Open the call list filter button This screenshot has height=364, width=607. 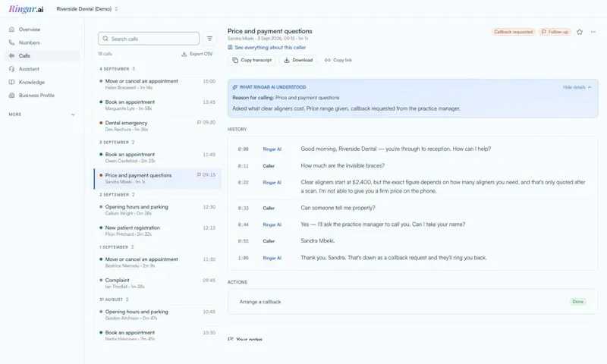(x=210, y=39)
